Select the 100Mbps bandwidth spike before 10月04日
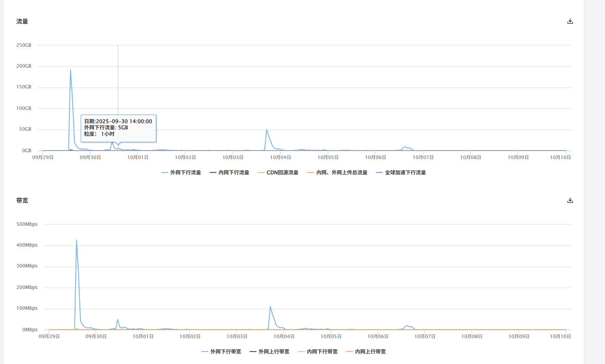605x364 pixels. pos(270,307)
